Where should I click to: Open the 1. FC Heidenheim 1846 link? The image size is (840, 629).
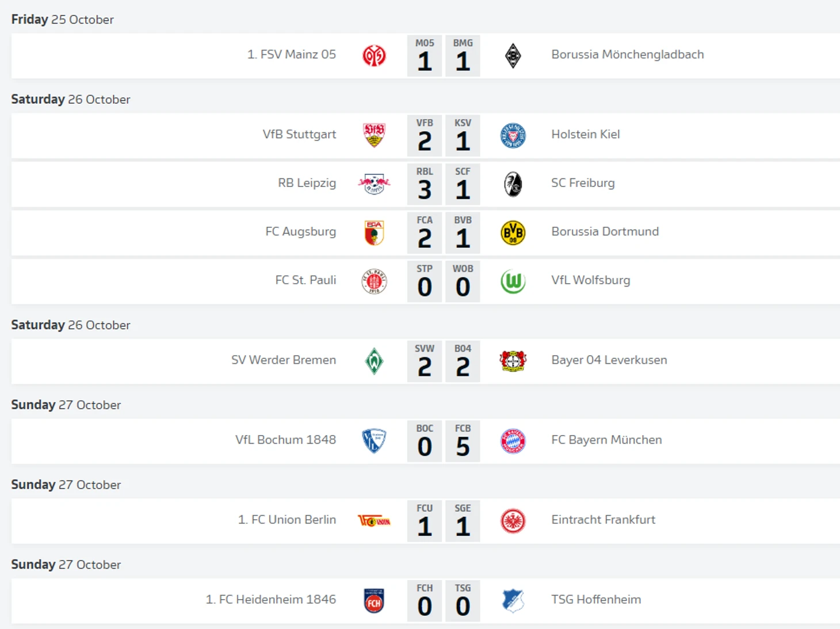(x=270, y=600)
